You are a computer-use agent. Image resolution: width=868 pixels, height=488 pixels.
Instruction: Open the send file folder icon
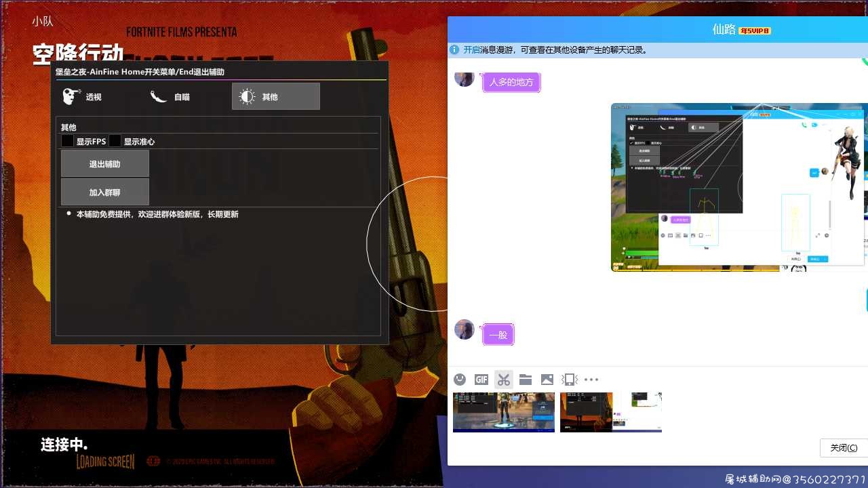coord(526,380)
